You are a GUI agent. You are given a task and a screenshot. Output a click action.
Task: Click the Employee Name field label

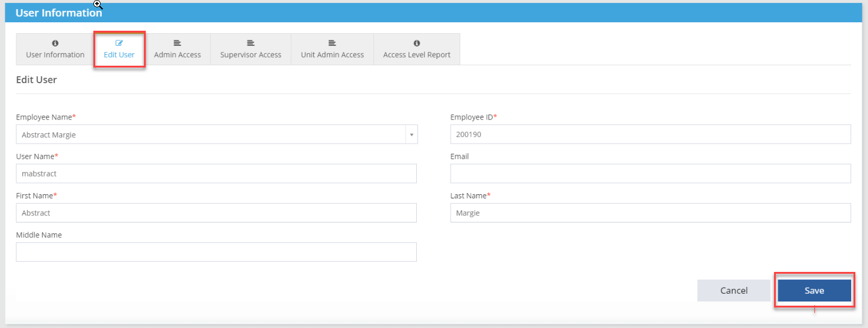click(46, 117)
